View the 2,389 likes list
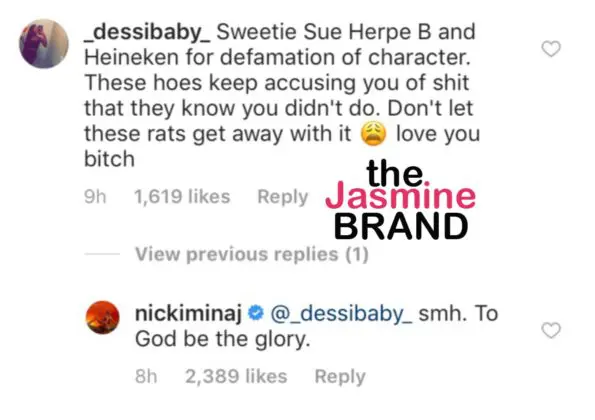Image resolution: width=595 pixels, height=420 pixels. coord(236,377)
